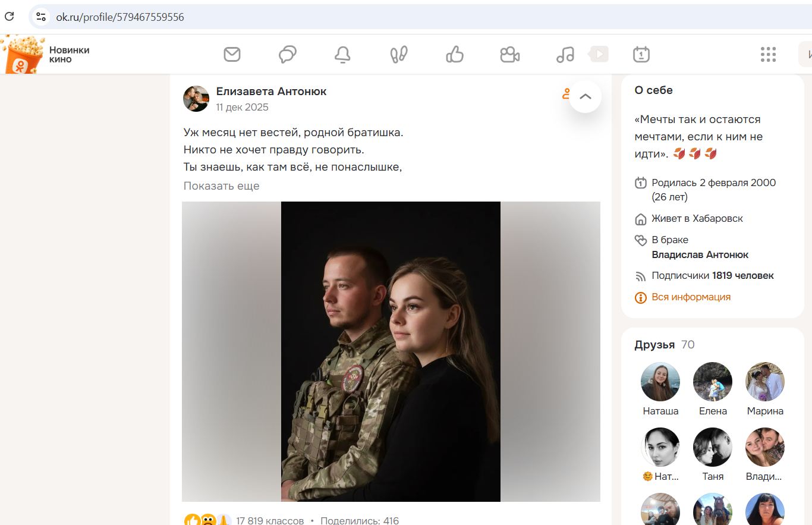Open site information icon in address bar
812x525 pixels.
click(40, 17)
